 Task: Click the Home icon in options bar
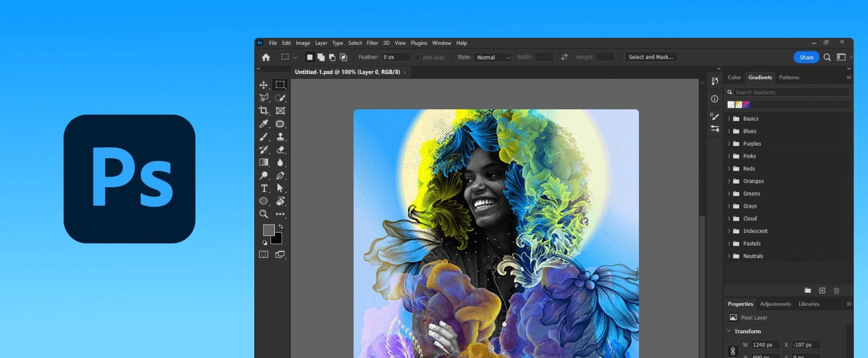pos(266,57)
